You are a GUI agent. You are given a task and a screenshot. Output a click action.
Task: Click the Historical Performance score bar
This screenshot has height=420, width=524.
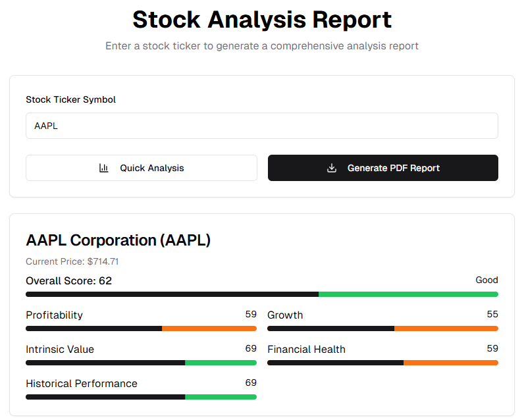click(x=142, y=397)
